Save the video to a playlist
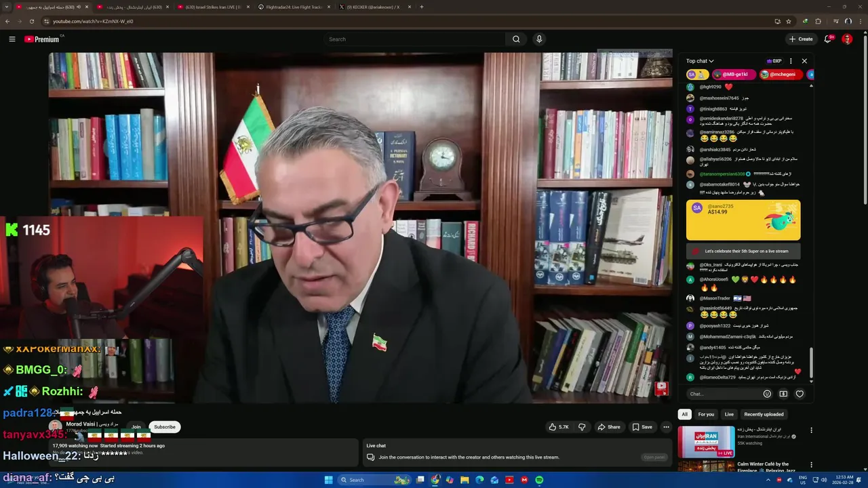 pyautogui.click(x=642, y=427)
